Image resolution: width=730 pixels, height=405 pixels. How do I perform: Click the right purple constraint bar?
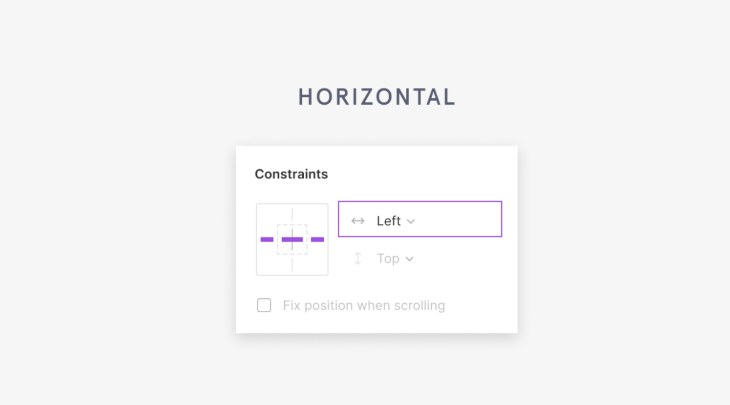click(x=317, y=240)
